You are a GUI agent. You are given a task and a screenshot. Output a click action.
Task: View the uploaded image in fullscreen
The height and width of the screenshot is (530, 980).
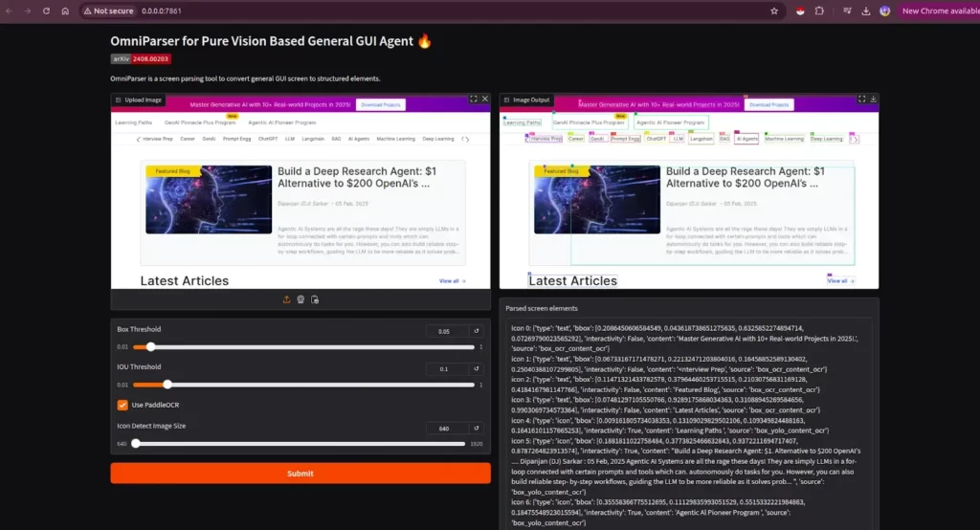pos(473,99)
